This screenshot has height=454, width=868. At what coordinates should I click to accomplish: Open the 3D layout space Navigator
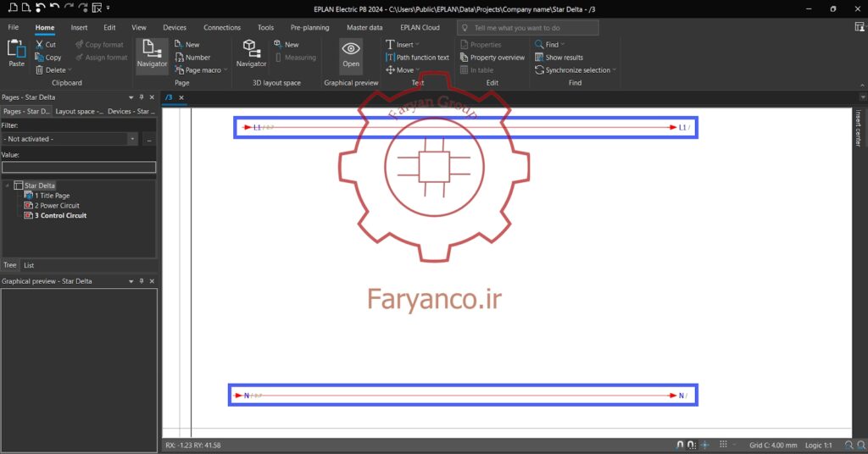pyautogui.click(x=251, y=54)
